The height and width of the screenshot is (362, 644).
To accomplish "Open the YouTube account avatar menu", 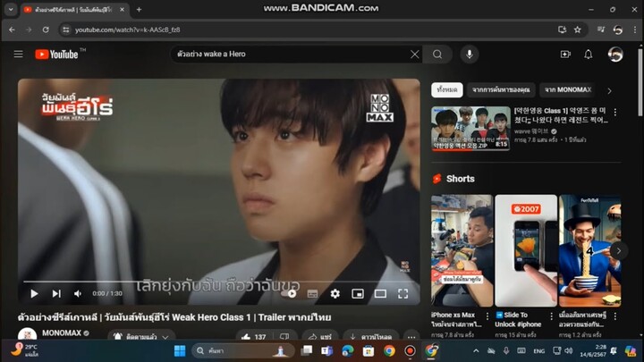I will tap(614, 55).
